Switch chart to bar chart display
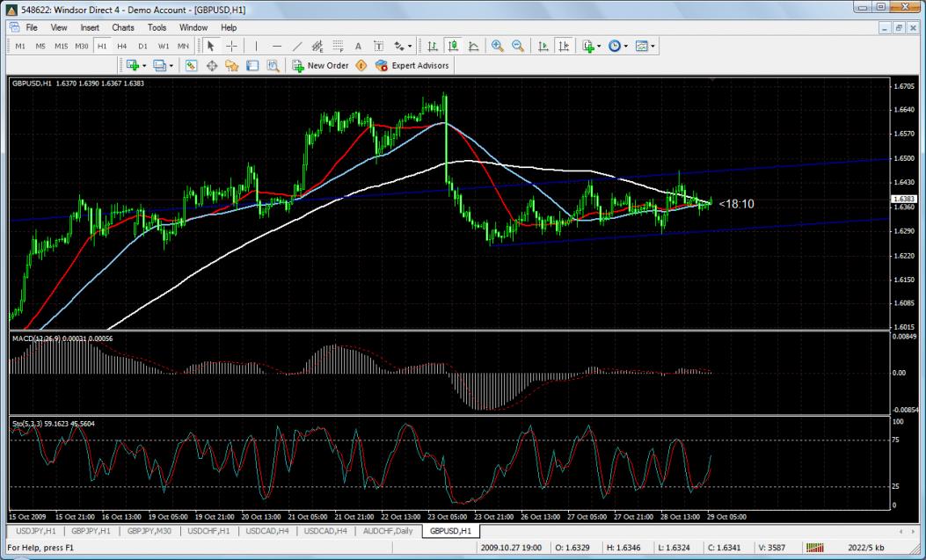Image resolution: width=926 pixels, height=560 pixels. (x=434, y=46)
